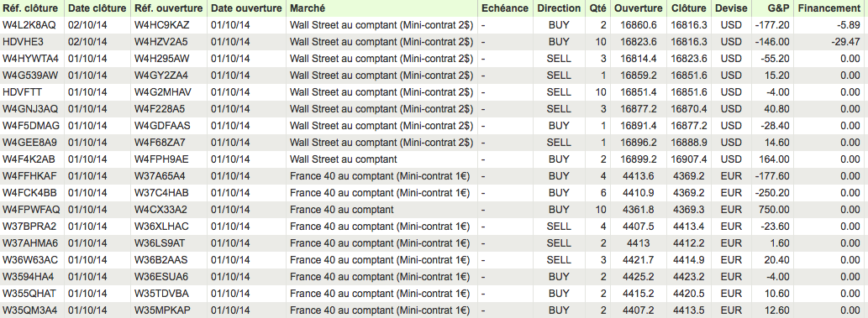The width and height of the screenshot is (868, 318).
Task: Click the -29.47 financing amount
Action: [x=844, y=42]
